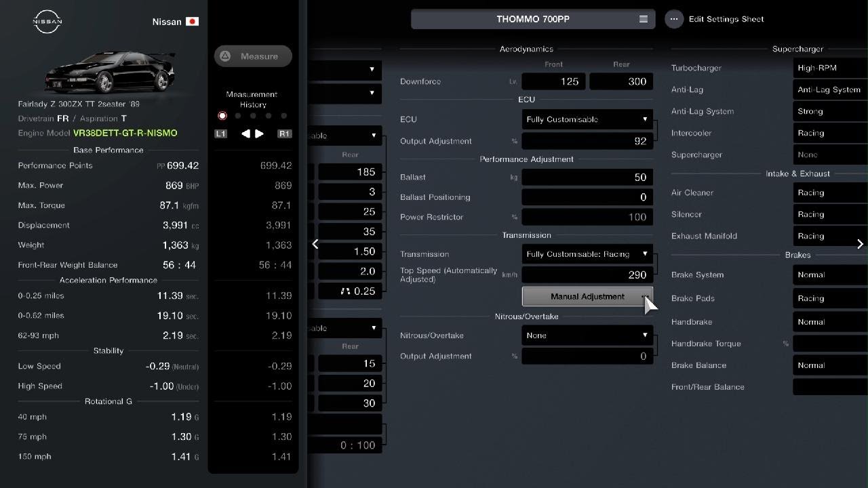Screen dimensions: 868x488
Task: Click the Japan flag icon
Action: [192, 22]
